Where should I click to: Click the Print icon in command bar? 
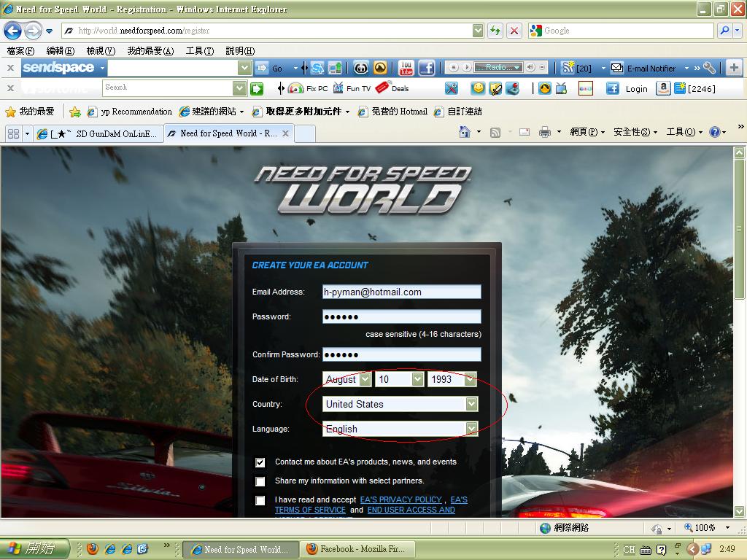544,132
